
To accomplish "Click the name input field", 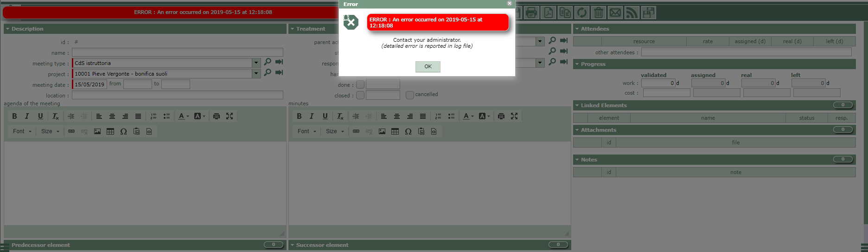I will tap(178, 52).
